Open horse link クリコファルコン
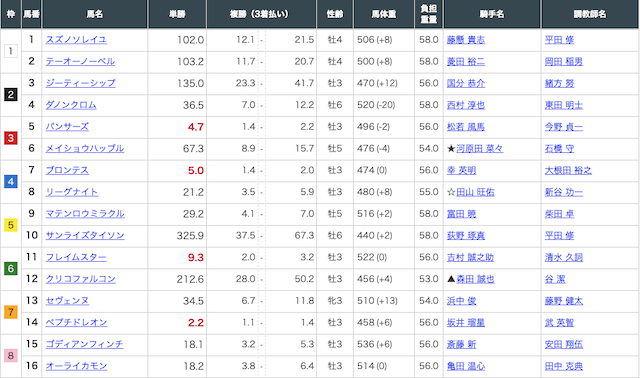 (x=80, y=279)
